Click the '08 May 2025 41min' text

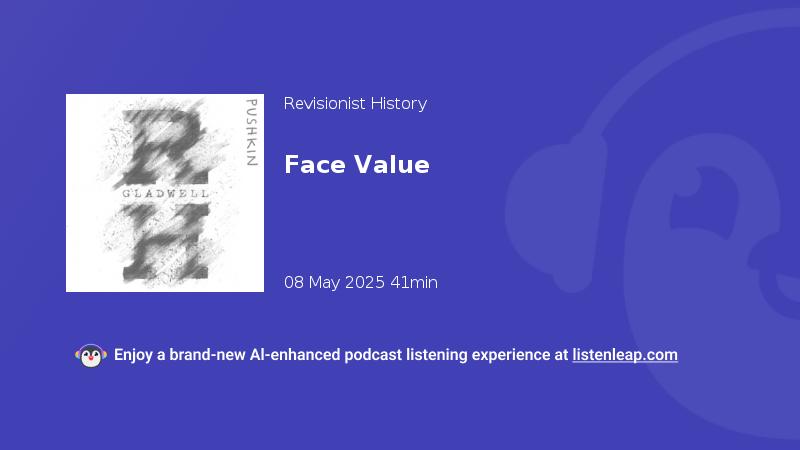[361, 282]
